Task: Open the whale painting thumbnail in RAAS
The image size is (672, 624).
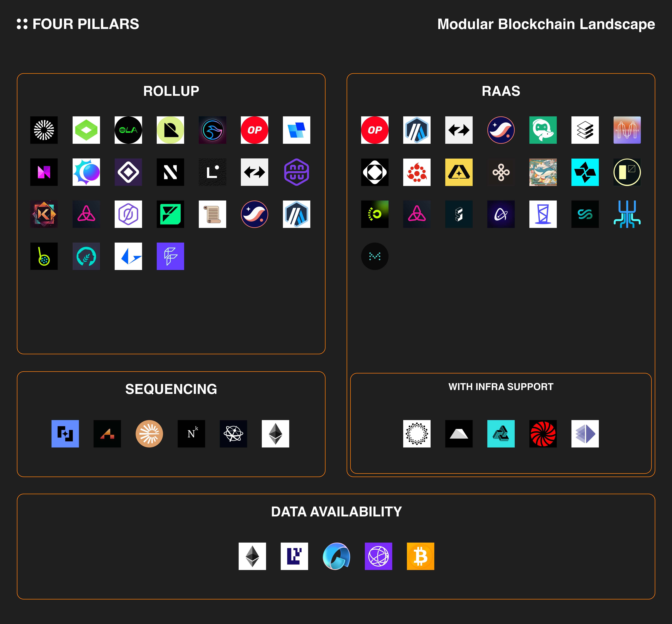Action: 543,172
